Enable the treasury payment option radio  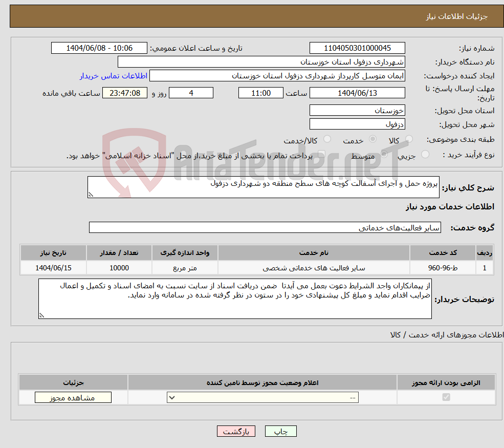coord(321,154)
